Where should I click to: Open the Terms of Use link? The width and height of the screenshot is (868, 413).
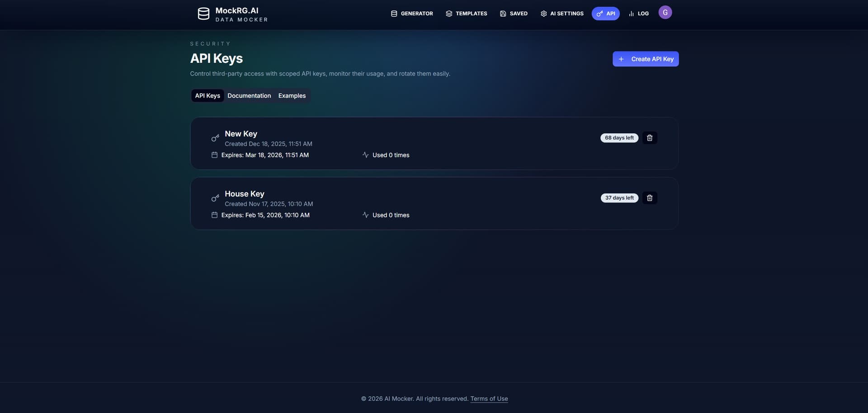click(489, 398)
